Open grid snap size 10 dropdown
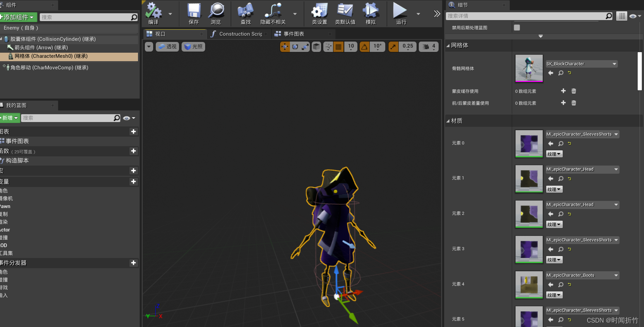The width and height of the screenshot is (644, 327). [351, 47]
